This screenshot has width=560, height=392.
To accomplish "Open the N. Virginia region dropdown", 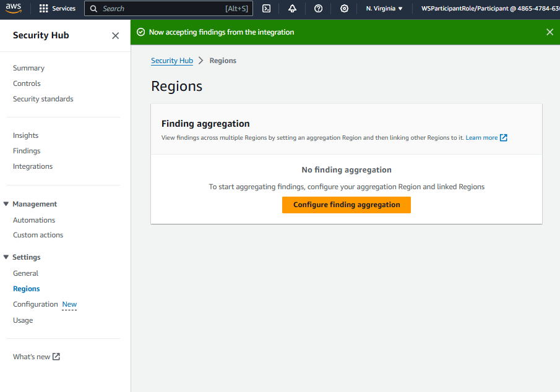I will 384,9.
